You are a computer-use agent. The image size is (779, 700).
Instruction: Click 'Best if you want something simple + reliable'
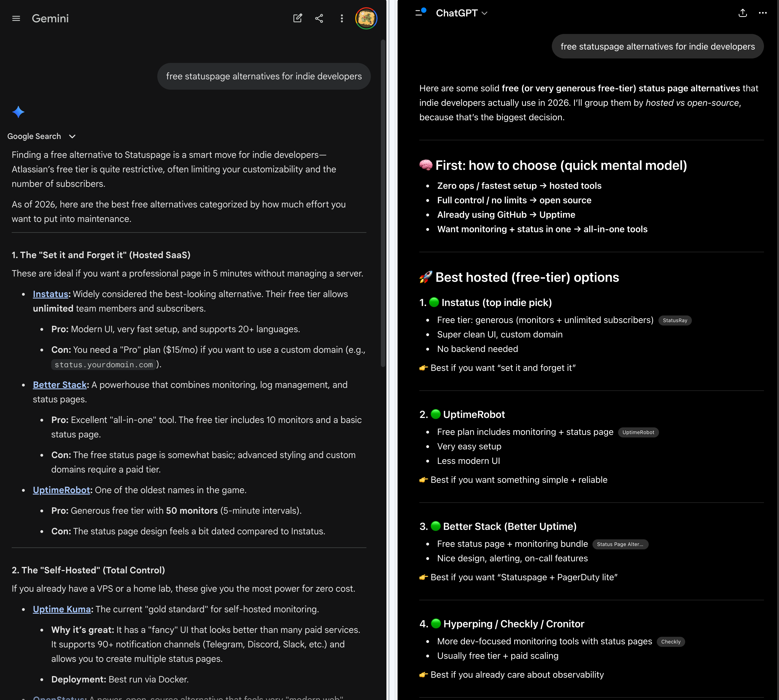tap(513, 480)
